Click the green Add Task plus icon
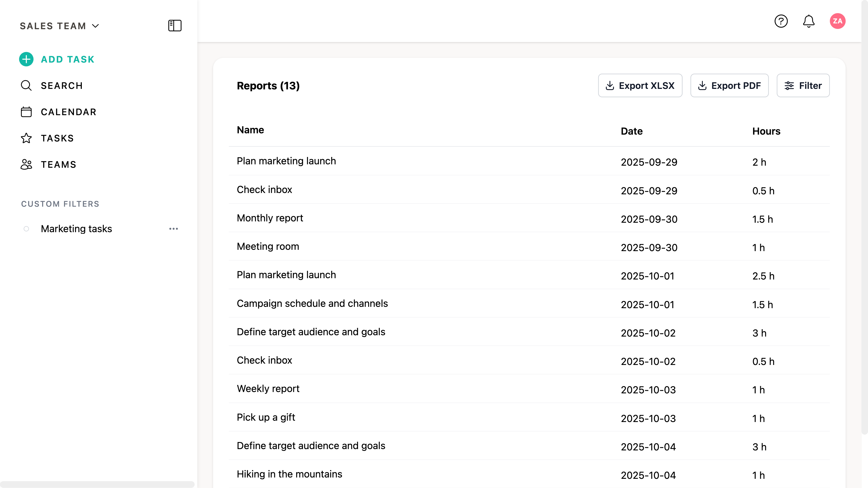 [x=26, y=59]
